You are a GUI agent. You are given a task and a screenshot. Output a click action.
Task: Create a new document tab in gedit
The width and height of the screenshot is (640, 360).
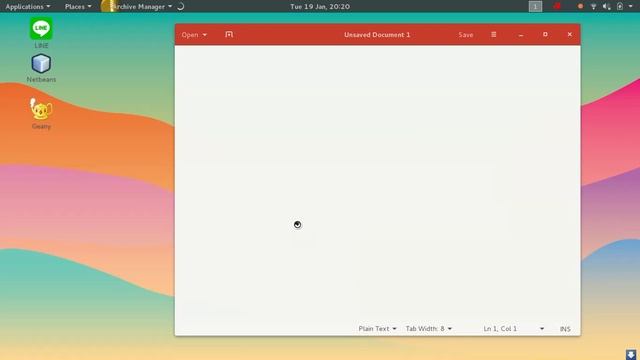point(229,34)
